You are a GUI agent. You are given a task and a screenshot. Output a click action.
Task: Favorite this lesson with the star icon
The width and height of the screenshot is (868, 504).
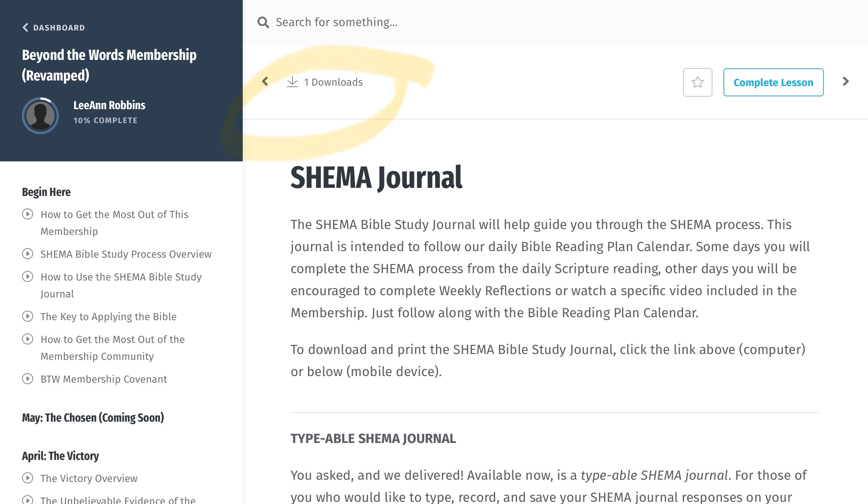697,82
